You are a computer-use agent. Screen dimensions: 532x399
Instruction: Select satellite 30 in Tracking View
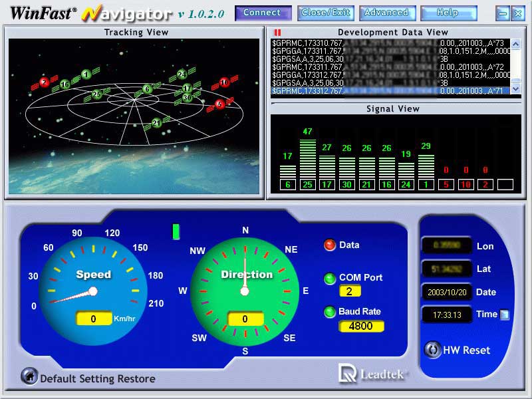point(188,98)
